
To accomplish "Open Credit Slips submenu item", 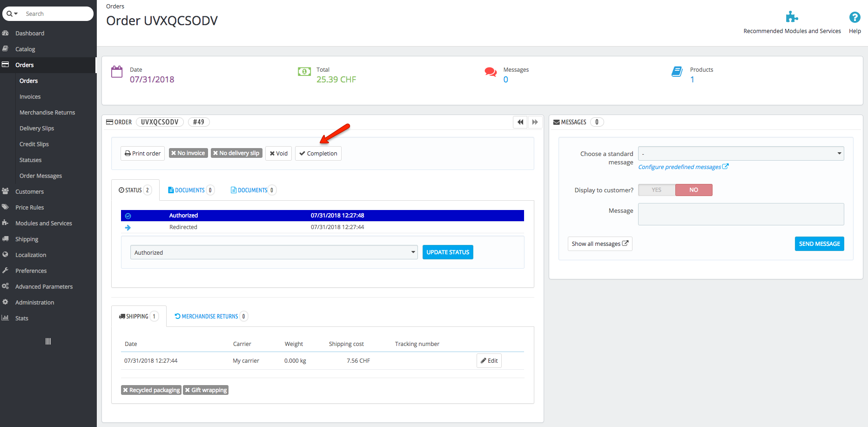I will point(34,144).
